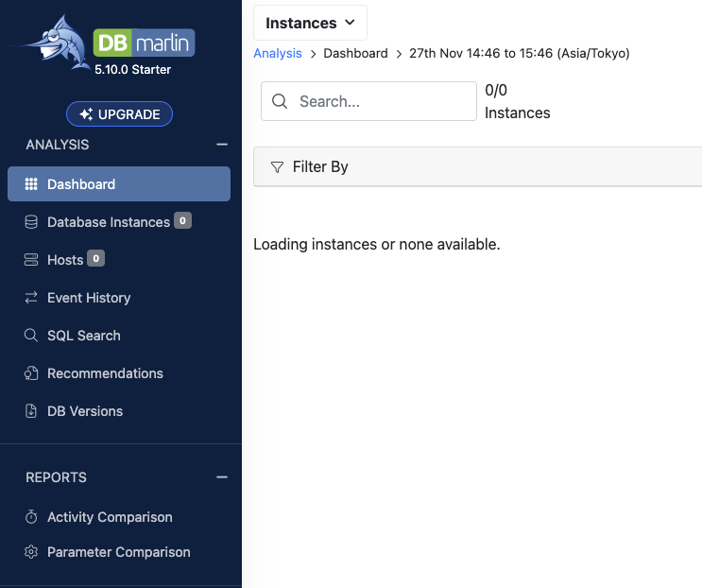Click the 5.10.0 Starter version text
Screen dimensions: 702x588
(132, 70)
